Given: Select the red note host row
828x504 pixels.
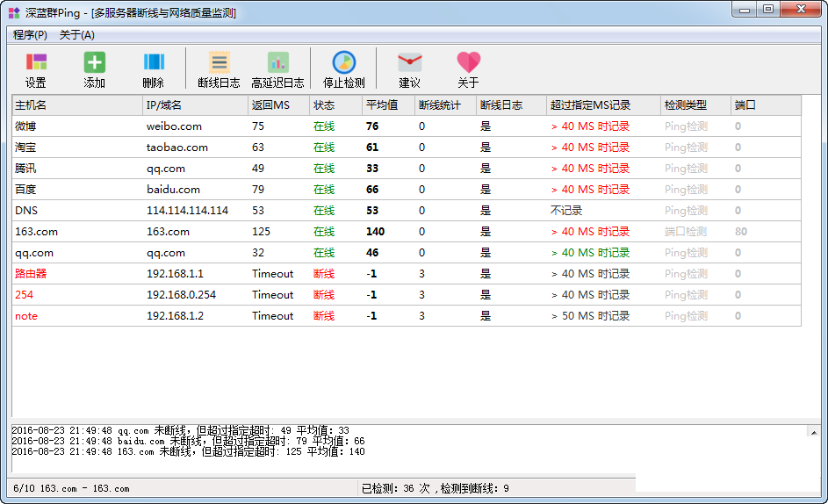Looking at the screenshot, I should coord(407,316).
